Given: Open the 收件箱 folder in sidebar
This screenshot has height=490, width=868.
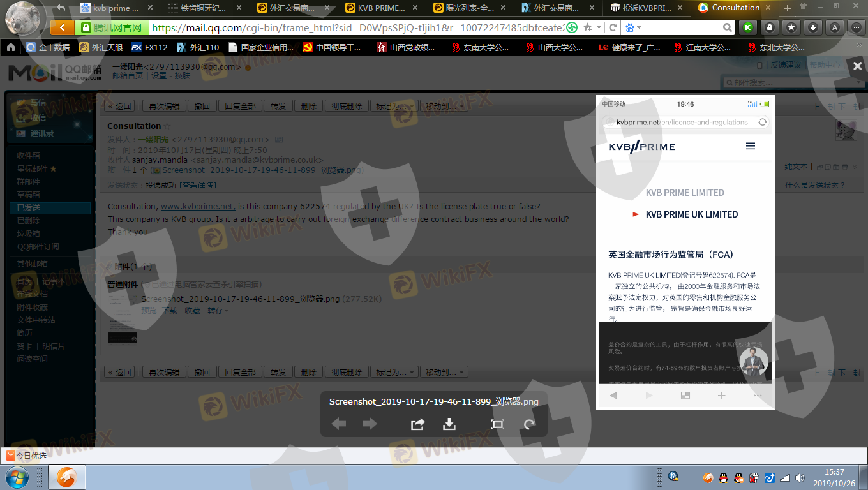Looking at the screenshot, I should point(28,155).
